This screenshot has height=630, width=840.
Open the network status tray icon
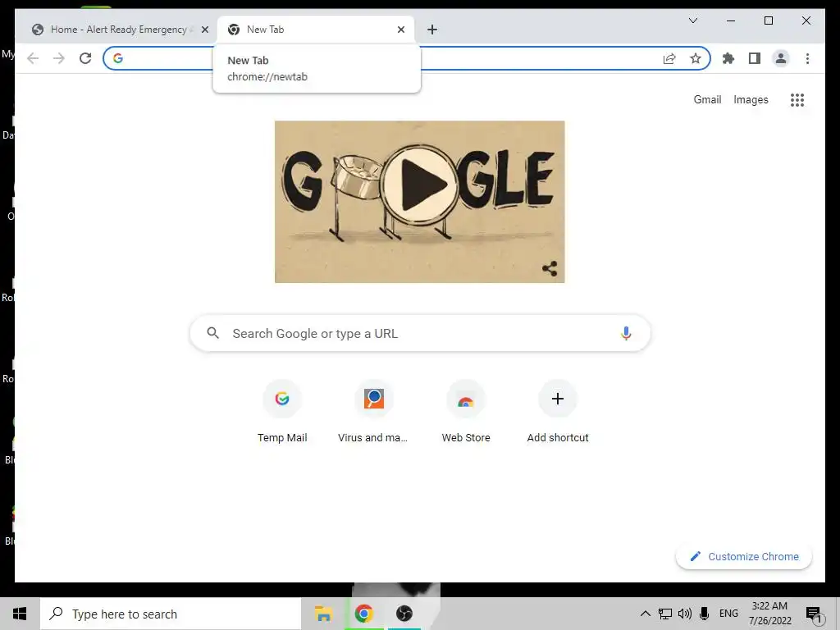coord(664,614)
